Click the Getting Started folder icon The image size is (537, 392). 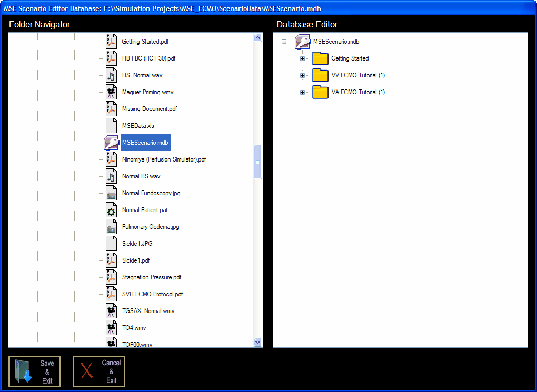tap(321, 58)
